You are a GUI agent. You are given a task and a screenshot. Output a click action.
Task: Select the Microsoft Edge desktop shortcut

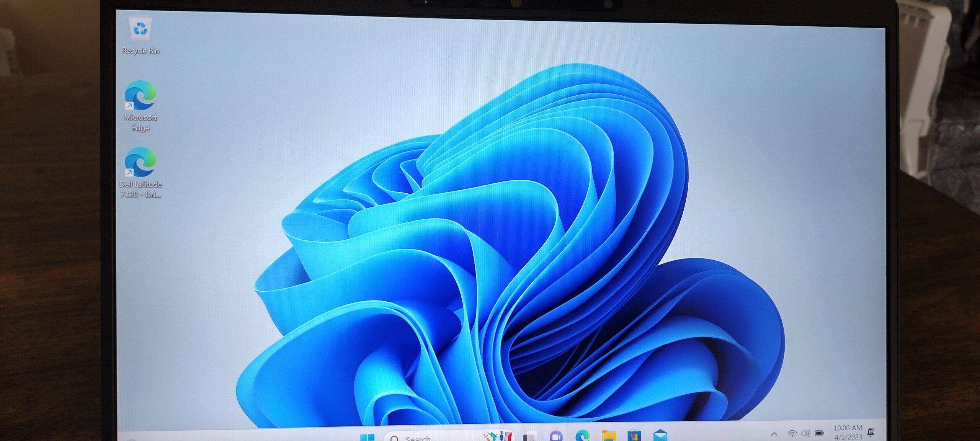[140, 106]
